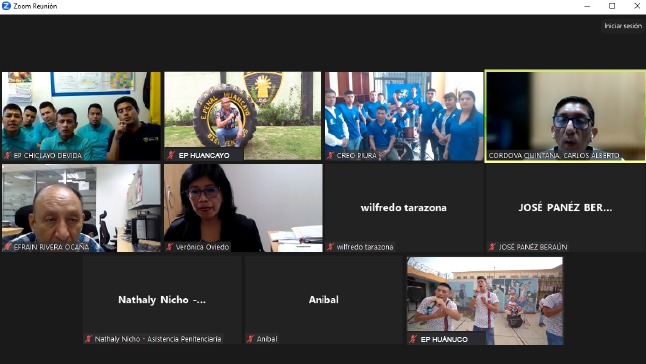Click the large 'Anibal' name in tile
Screen dimensions: 646x364
click(x=324, y=300)
